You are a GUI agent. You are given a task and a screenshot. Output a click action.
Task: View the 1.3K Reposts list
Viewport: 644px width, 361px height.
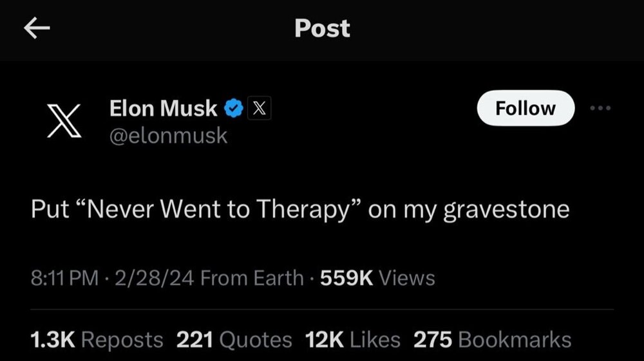click(97, 339)
